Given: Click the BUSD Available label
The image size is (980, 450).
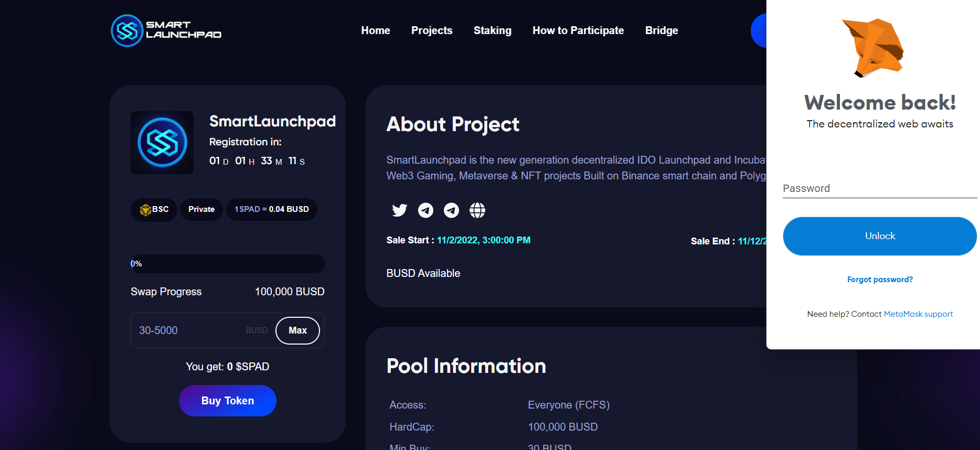Looking at the screenshot, I should click(423, 273).
